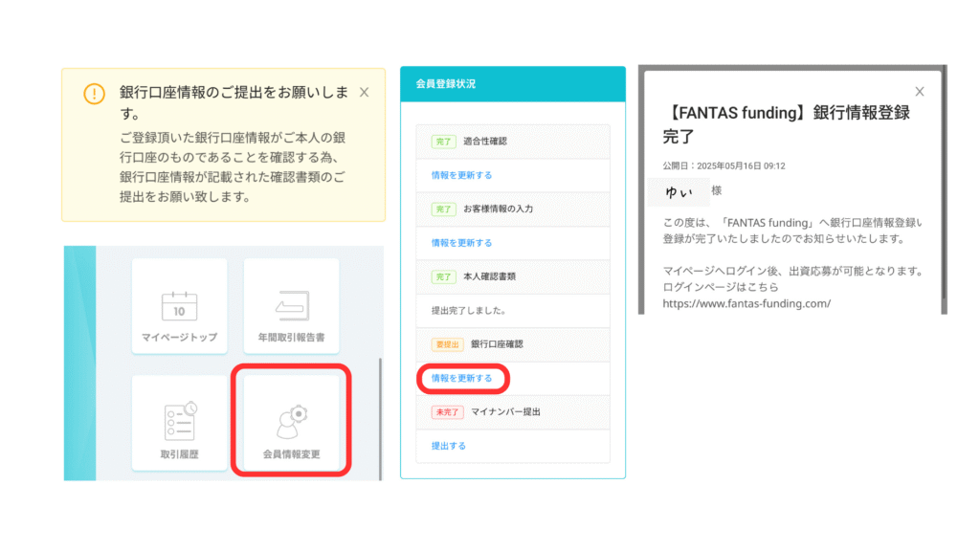
Task: Click the ログインページはこちら text
Action: click(x=721, y=287)
